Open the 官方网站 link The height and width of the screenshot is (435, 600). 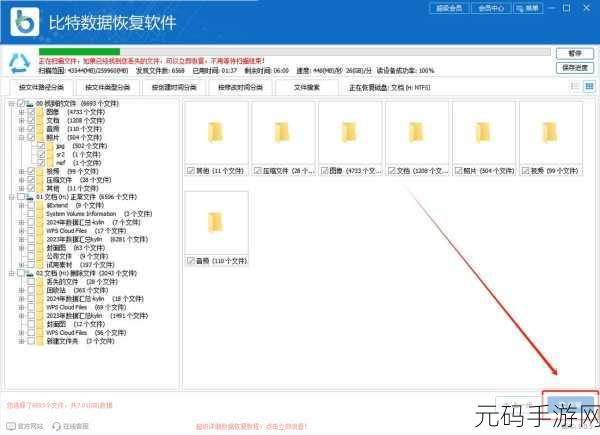click(x=31, y=426)
